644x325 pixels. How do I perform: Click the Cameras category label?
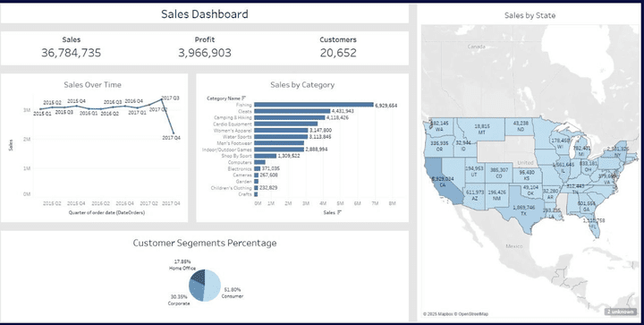click(x=242, y=175)
